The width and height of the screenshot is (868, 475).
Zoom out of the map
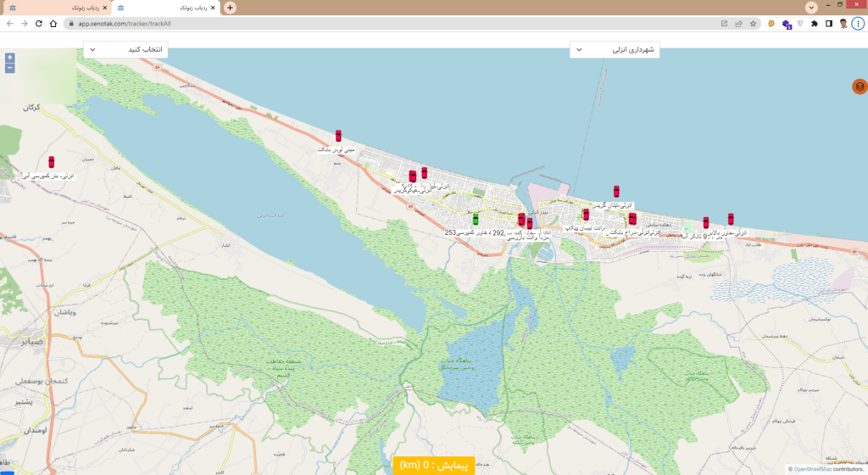click(x=9, y=68)
